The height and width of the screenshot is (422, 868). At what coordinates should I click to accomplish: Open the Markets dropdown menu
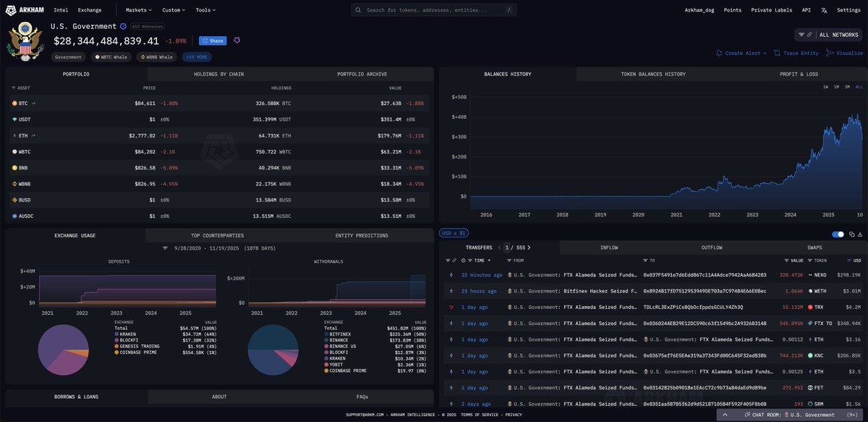tap(138, 10)
